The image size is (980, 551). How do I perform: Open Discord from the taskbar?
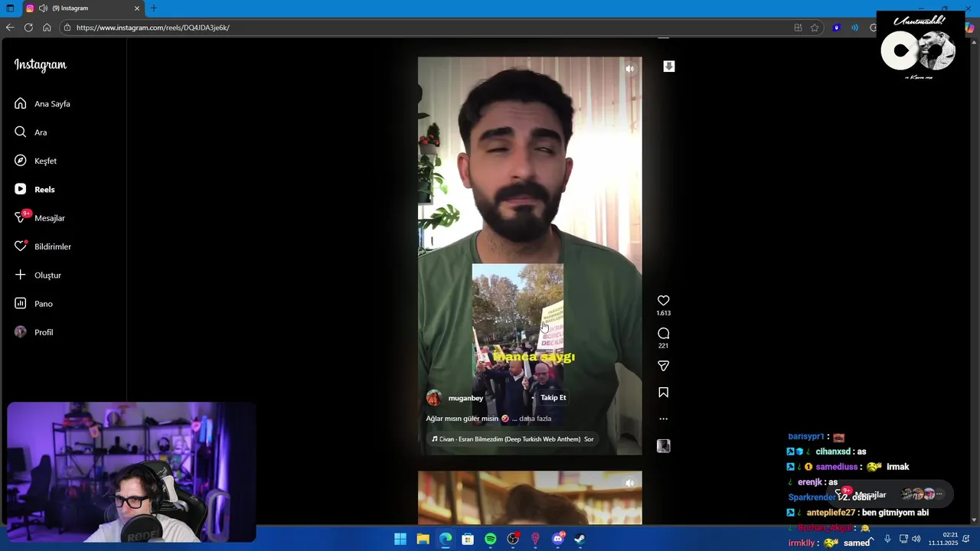pyautogui.click(x=558, y=539)
